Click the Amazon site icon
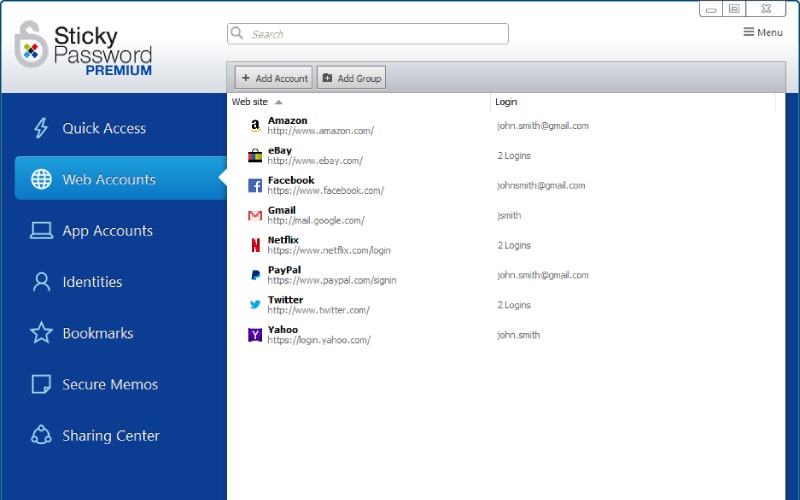This screenshot has height=500, width=800. click(255, 126)
